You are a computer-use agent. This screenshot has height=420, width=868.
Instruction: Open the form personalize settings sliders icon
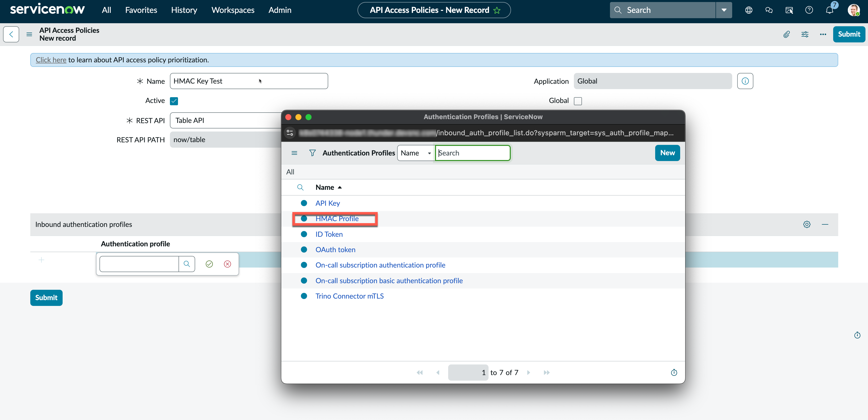(805, 34)
